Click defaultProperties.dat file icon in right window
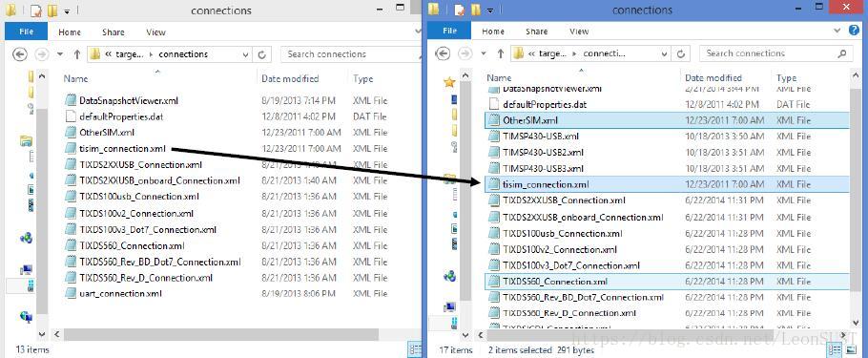The height and width of the screenshot is (358, 868). [494, 104]
